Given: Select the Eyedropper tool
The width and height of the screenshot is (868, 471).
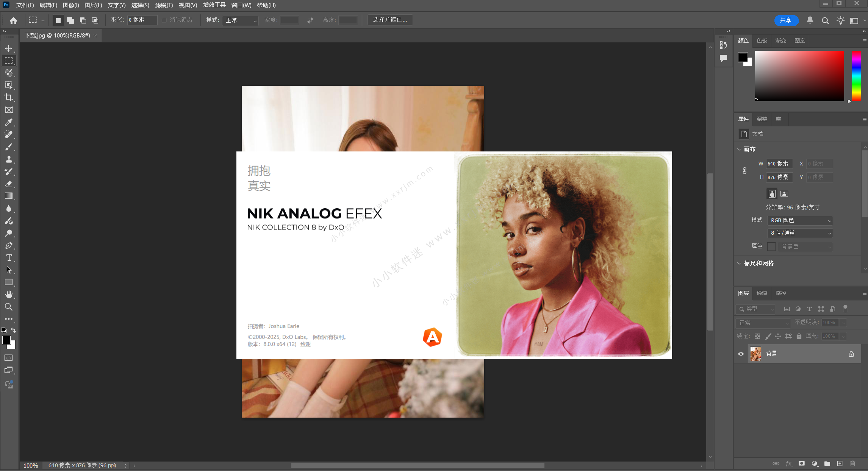Looking at the screenshot, I should pyautogui.click(x=9, y=122).
